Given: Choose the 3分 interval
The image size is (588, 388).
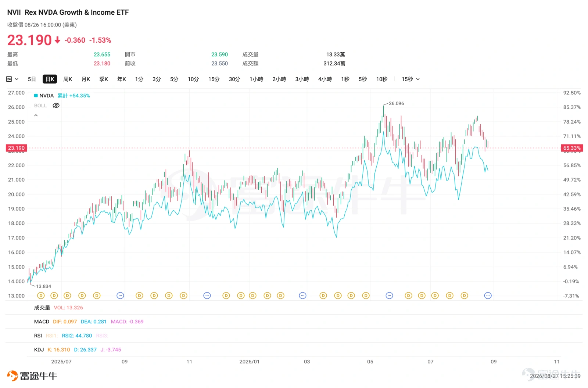Looking at the screenshot, I should [157, 79].
